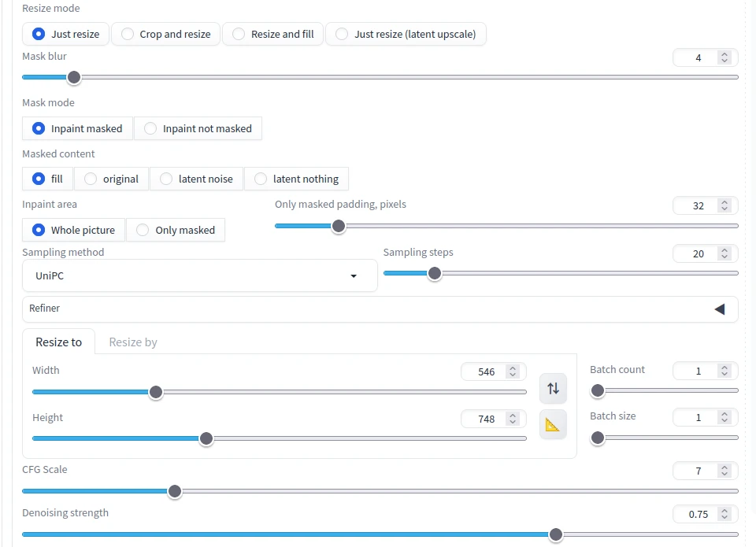This screenshot has width=756, height=547.
Task: Switch to the Resize by tab
Action: [x=133, y=342]
